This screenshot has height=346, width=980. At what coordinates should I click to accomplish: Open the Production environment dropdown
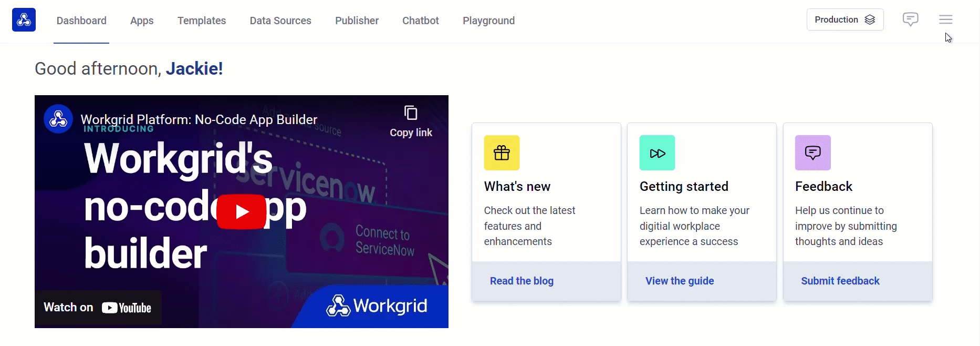click(x=845, y=19)
